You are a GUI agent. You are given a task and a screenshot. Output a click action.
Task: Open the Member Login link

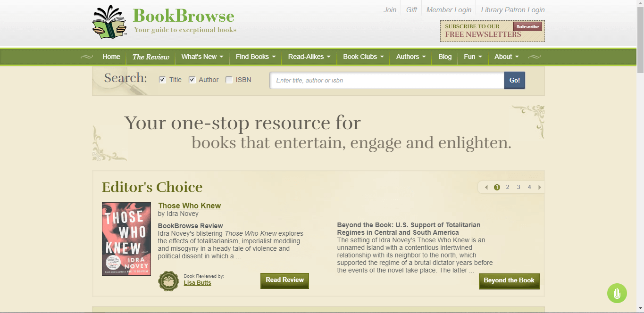(449, 10)
